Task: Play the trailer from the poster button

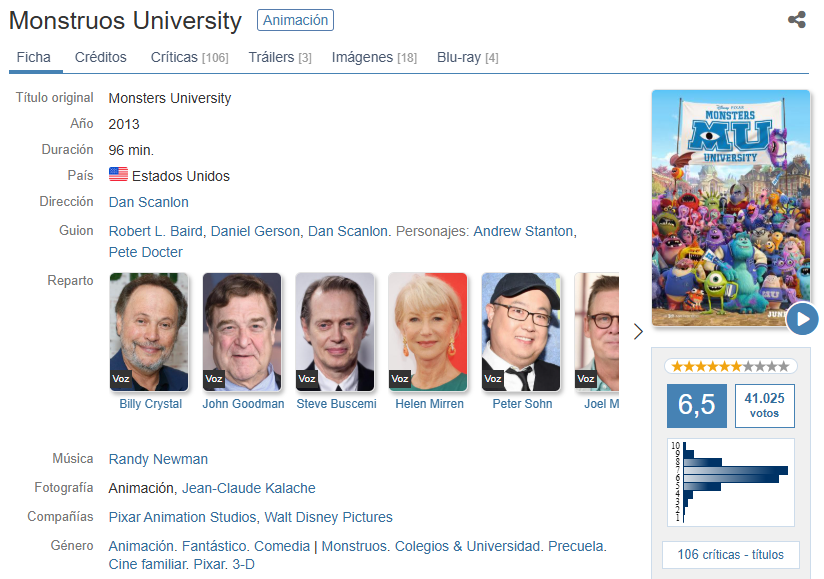Action: click(x=802, y=318)
